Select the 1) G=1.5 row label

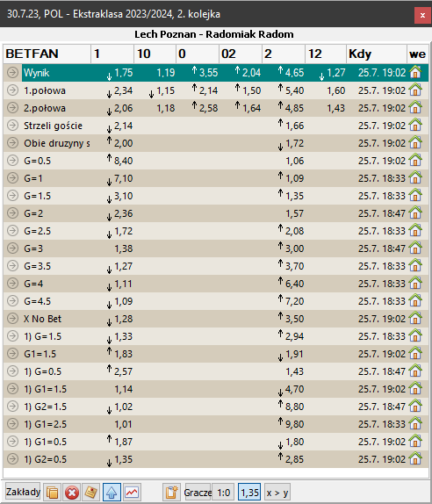(x=42, y=336)
